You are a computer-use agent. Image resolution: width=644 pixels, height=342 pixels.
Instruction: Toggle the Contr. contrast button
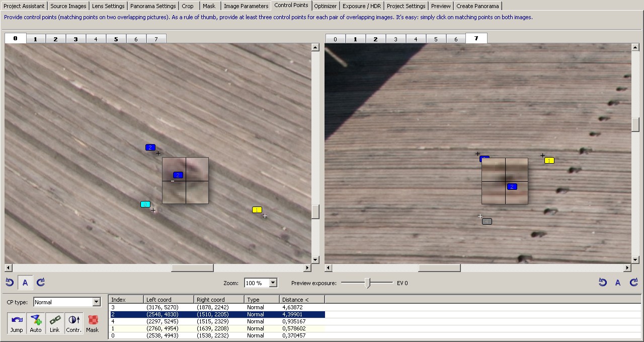point(73,323)
